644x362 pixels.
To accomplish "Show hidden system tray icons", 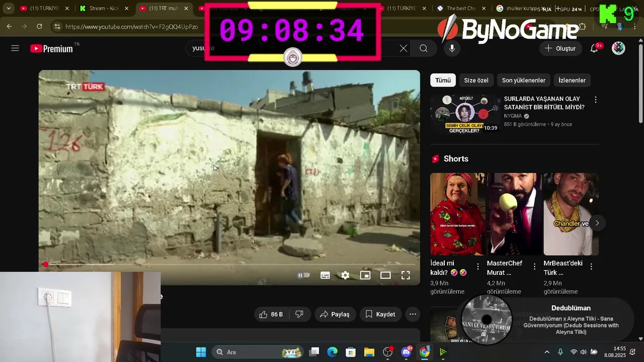I will 547,352.
